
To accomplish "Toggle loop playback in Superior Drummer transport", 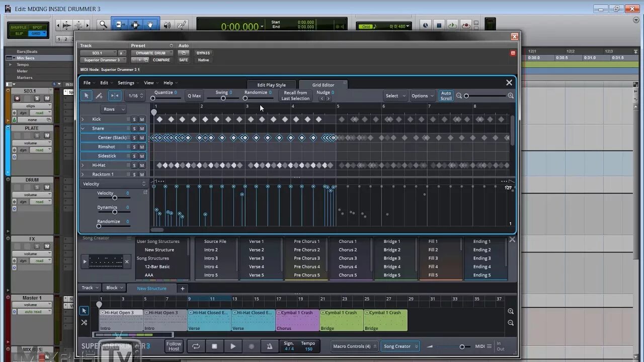I will pyautogui.click(x=196, y=346).
